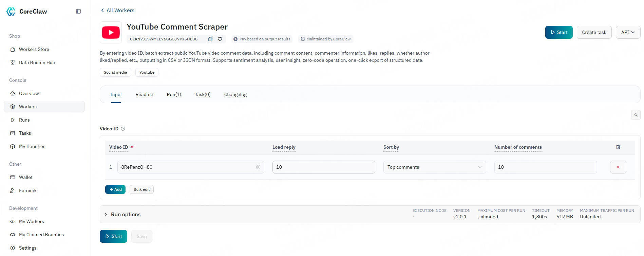Delete all rows with the trash icon
Screen dimensions: 644x256
coord(618,147)
